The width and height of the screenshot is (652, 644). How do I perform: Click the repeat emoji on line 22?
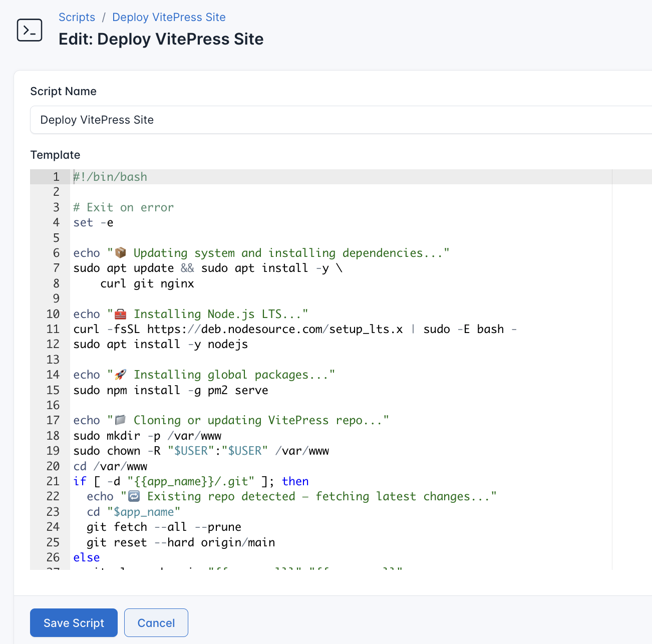133,496
